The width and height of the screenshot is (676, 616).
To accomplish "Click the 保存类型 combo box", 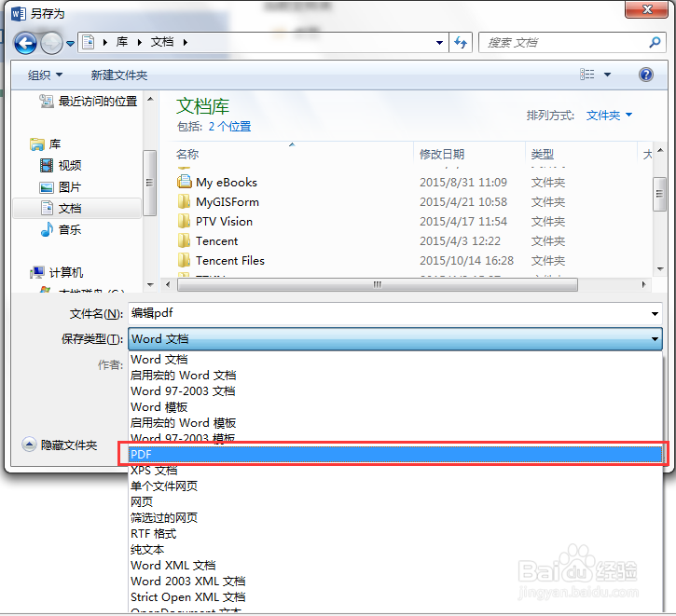I will 395,339.
